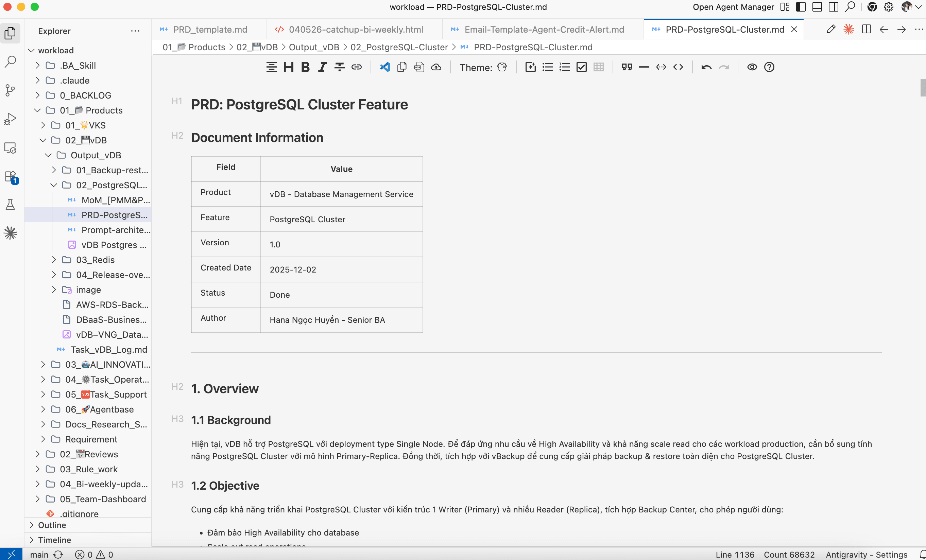This screenshot has height=560, width=926.
Task: Collapse the workload root folder
Action: 32,50
